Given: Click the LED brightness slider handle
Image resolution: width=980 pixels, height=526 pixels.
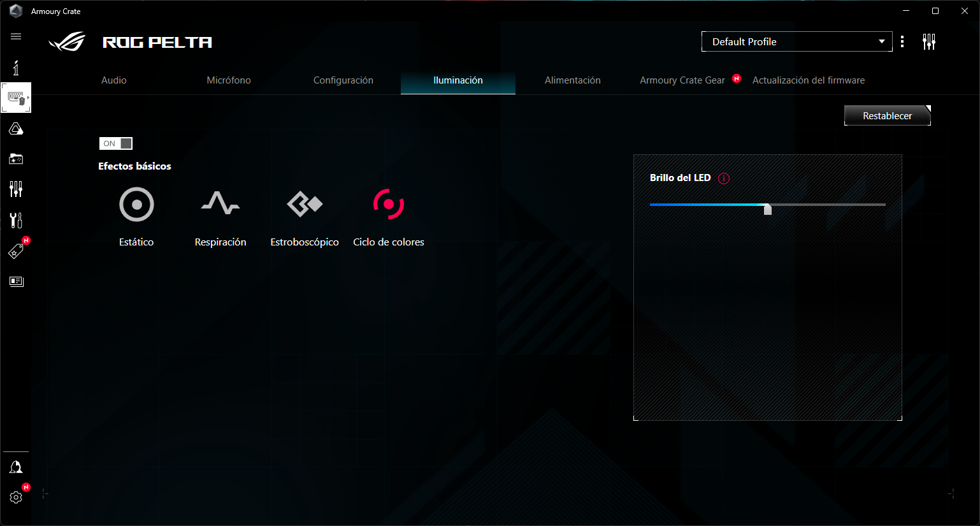Looking at the screenshot, I should (768, 209).
